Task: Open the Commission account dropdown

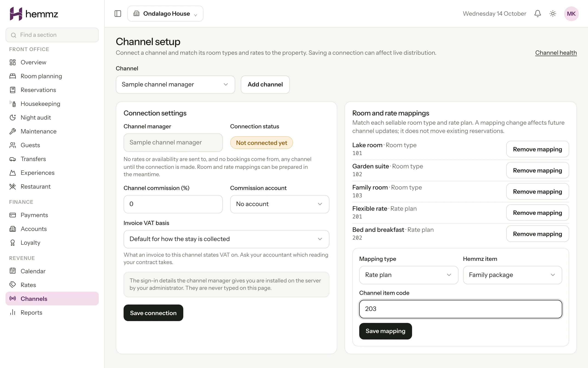Action: (280, 204)
